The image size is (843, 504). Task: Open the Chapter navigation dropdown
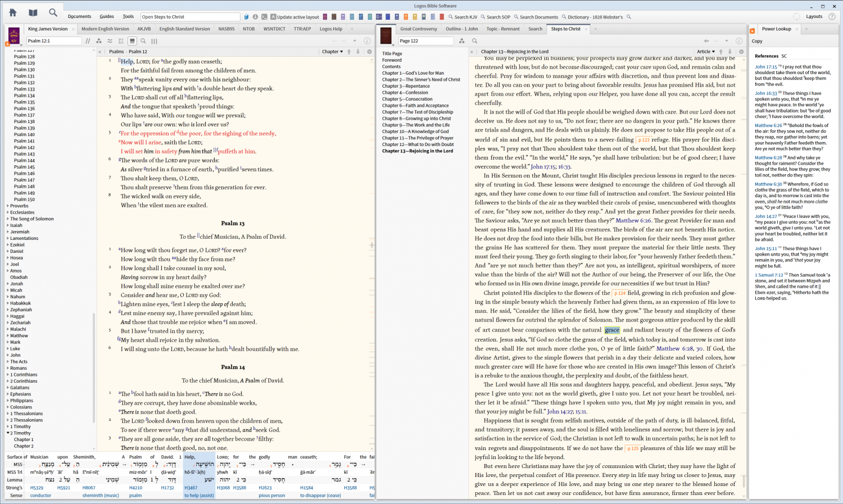(x=332, y=52)
